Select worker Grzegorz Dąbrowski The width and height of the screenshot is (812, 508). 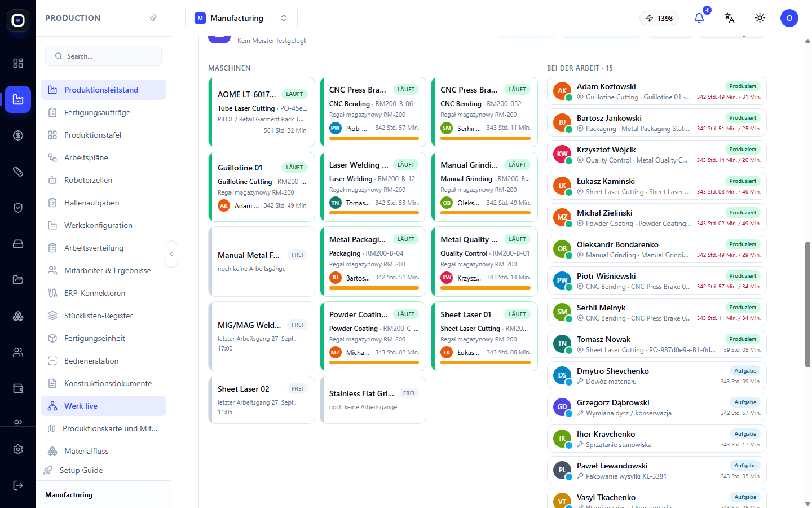[x=656, y=407]
